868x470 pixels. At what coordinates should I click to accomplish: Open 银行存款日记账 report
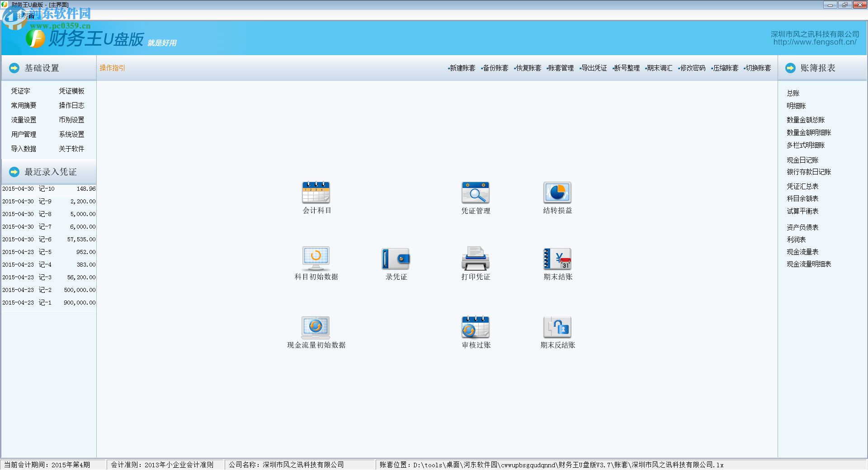[809, 172]
